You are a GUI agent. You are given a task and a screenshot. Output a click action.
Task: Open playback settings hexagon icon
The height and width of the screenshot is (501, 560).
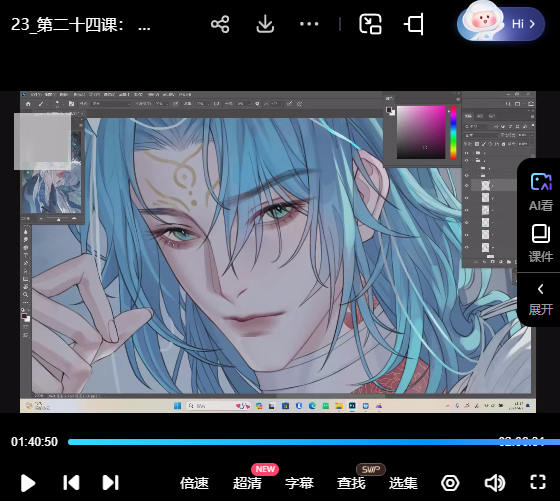[450, 483]
